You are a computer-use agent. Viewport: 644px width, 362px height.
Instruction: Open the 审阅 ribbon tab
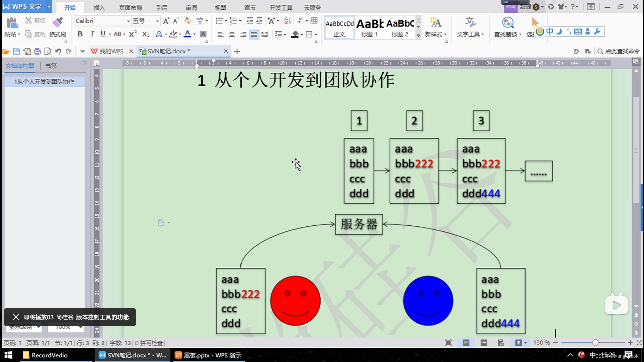click(x=191, y=7)
